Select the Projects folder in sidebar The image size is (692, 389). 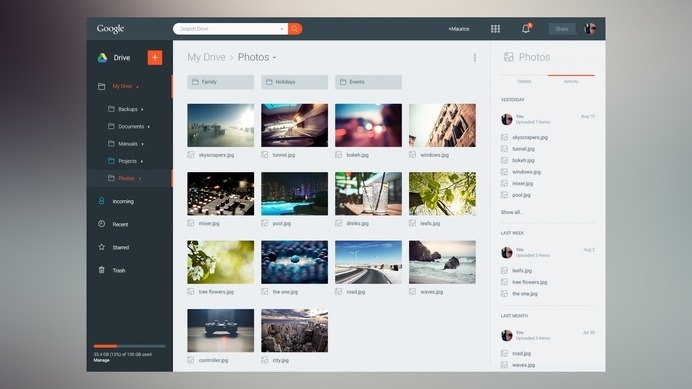coord(128,161)
